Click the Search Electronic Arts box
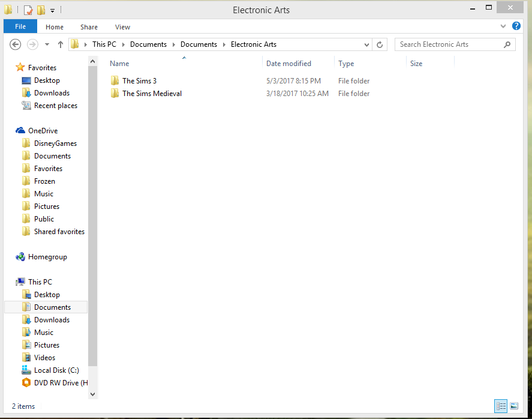Viewport: 532px width, 419px height. [x=450, y=44]
